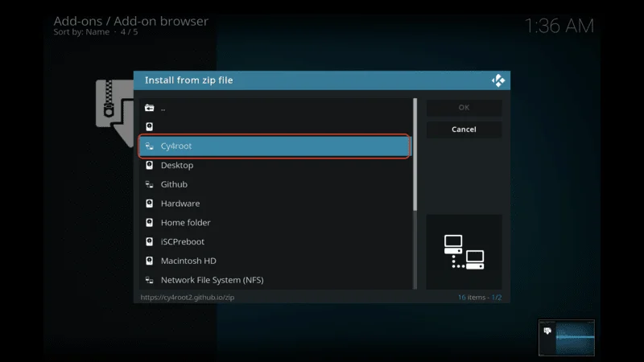Open the Hardware entry

pyautogui.click(x=275, y=204)
